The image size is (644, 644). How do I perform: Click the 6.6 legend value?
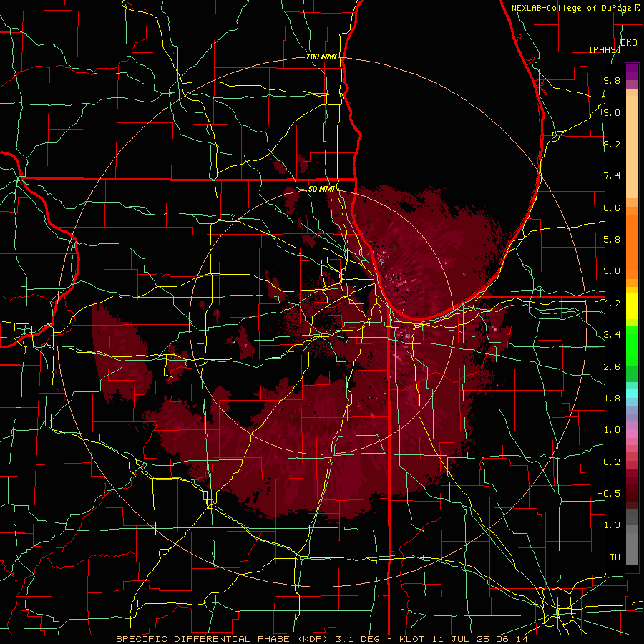point(612,208)
